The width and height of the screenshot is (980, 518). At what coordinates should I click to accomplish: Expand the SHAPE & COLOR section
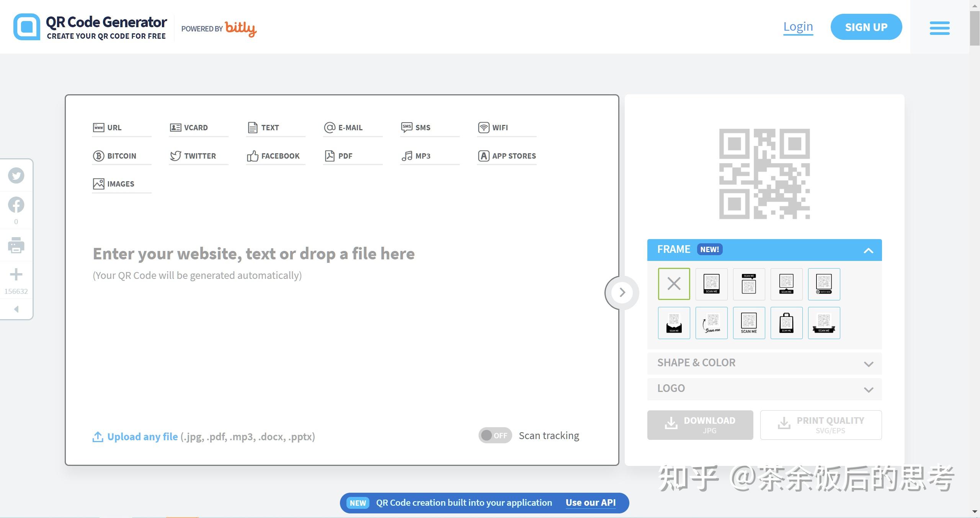coord(764,363)
